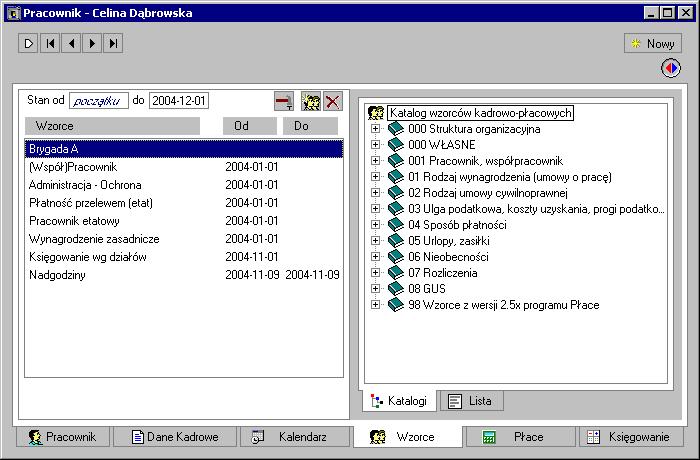The height and width of the screenshot is (460, 700).
Task: Click the book icon of 05 Urlopy, zasiłki
Action: 396,241
